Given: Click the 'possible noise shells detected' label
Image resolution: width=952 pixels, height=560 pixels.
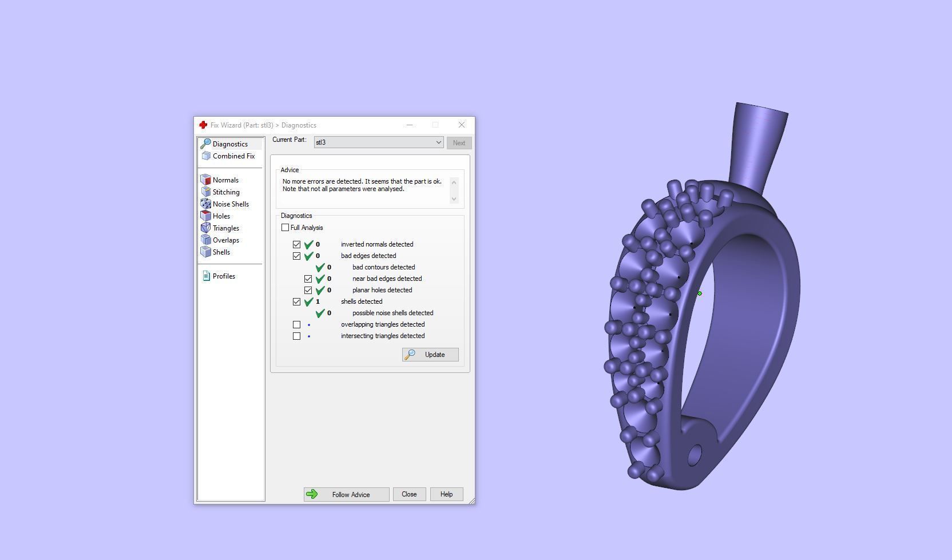Looking at the screenshot, I should pos(393,313).
